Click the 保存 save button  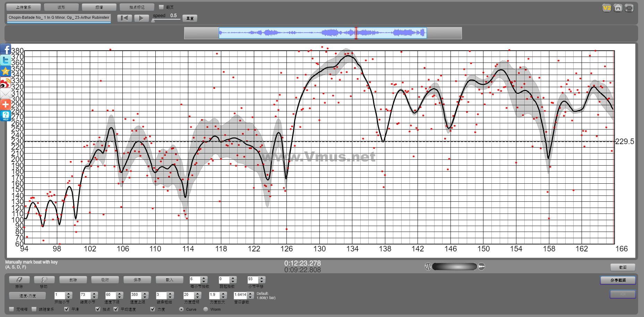[137, 280]
